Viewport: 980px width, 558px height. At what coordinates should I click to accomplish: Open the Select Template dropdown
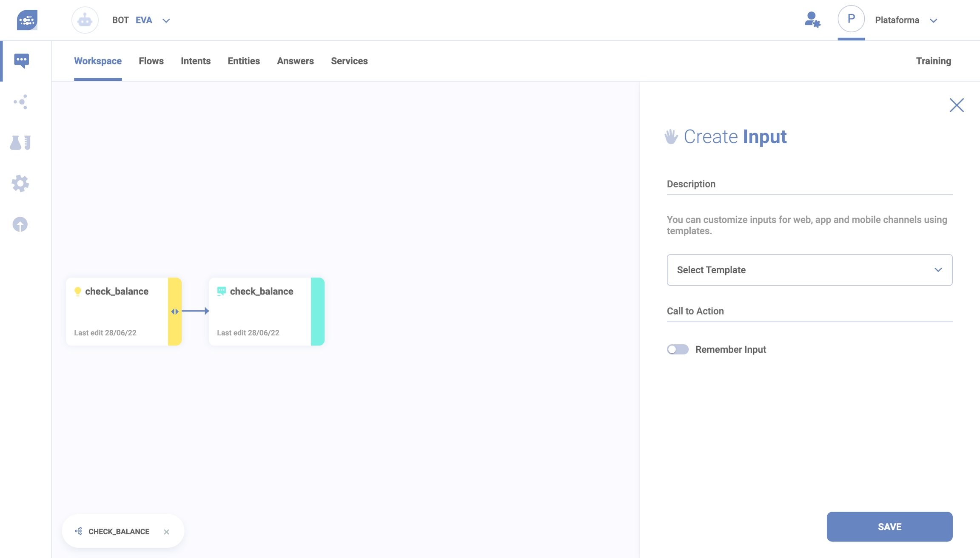point(809,270)
